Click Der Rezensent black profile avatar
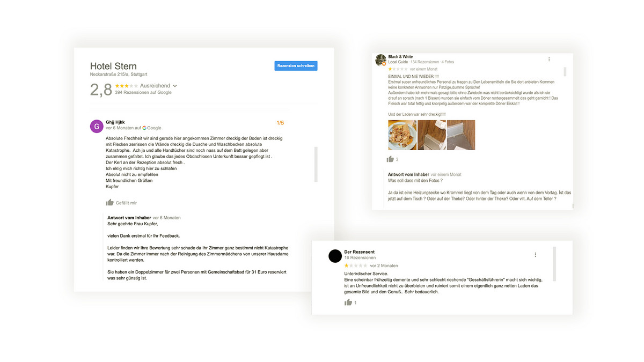 (335, 256)
